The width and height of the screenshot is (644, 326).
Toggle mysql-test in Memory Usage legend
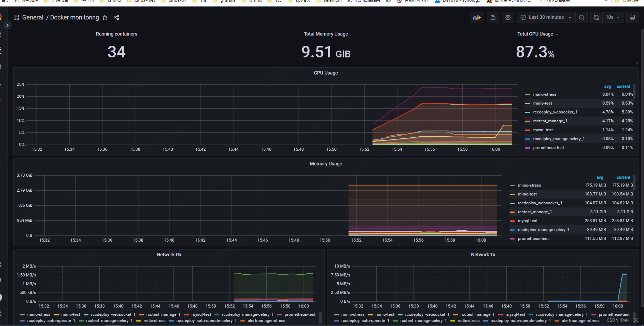[528, 221]
